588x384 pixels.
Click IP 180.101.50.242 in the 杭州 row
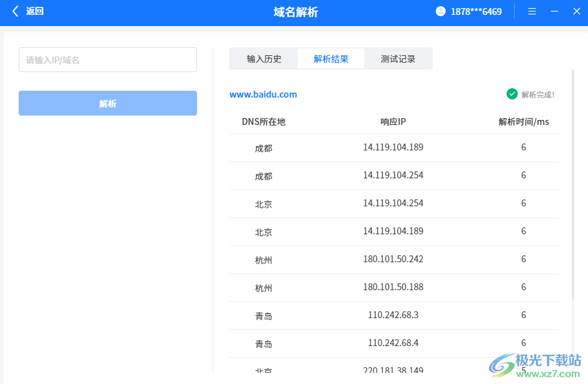(393, 259)
